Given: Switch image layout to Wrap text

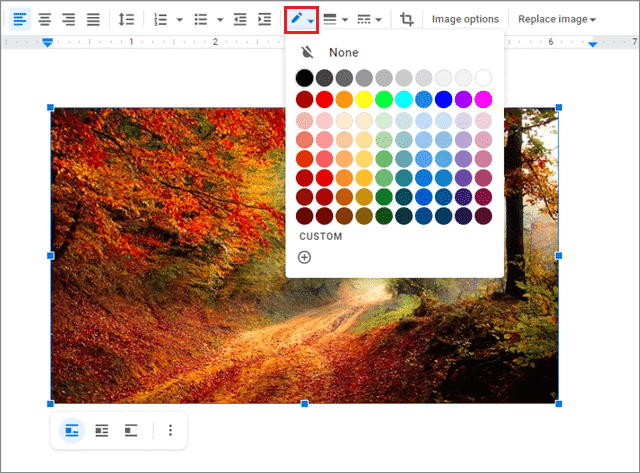Looking at the screenshot, I should coord(102,430).
